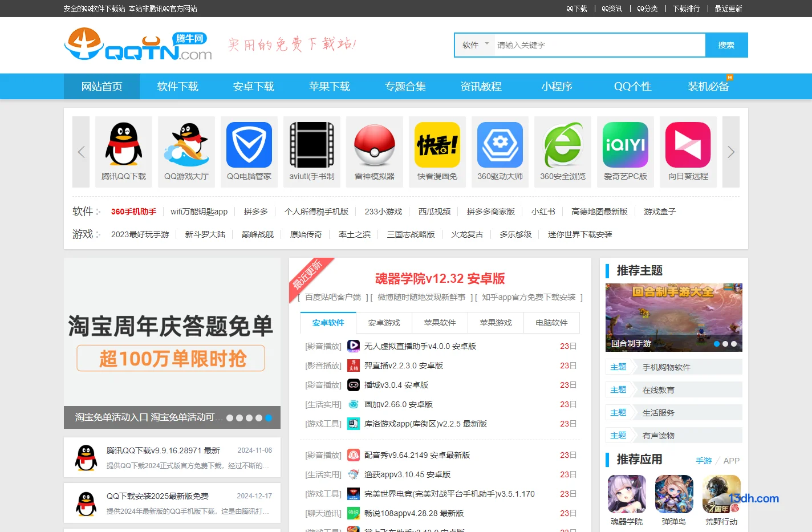Open the 快看漫画 yellow icon
The height and width of the screenshot is (532, 812).
(437, 145)
